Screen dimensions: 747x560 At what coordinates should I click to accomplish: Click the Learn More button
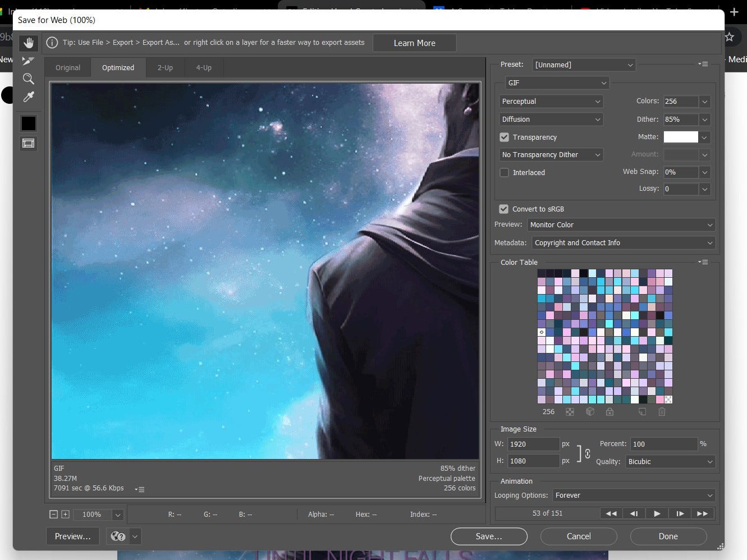[x=414, y=43]
